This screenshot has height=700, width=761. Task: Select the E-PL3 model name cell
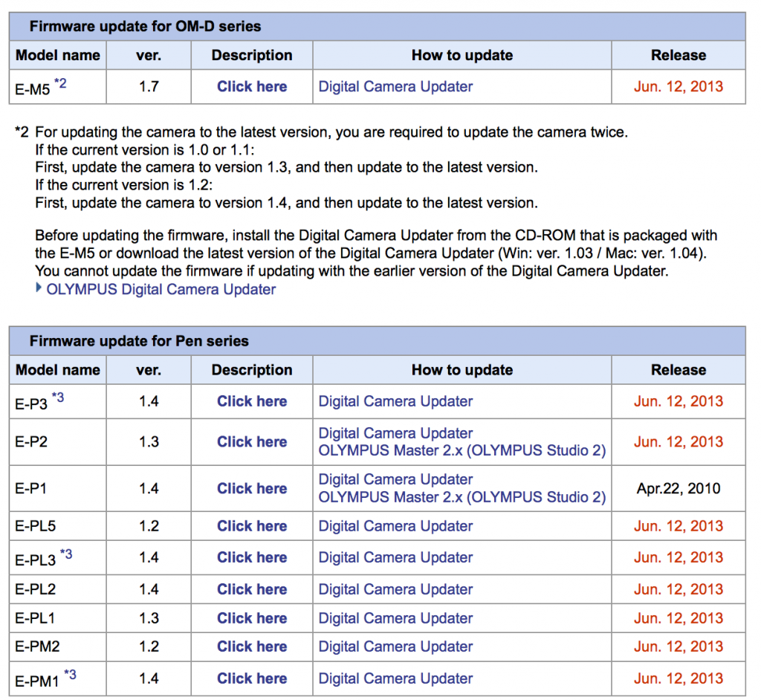[x=58, y=558]
